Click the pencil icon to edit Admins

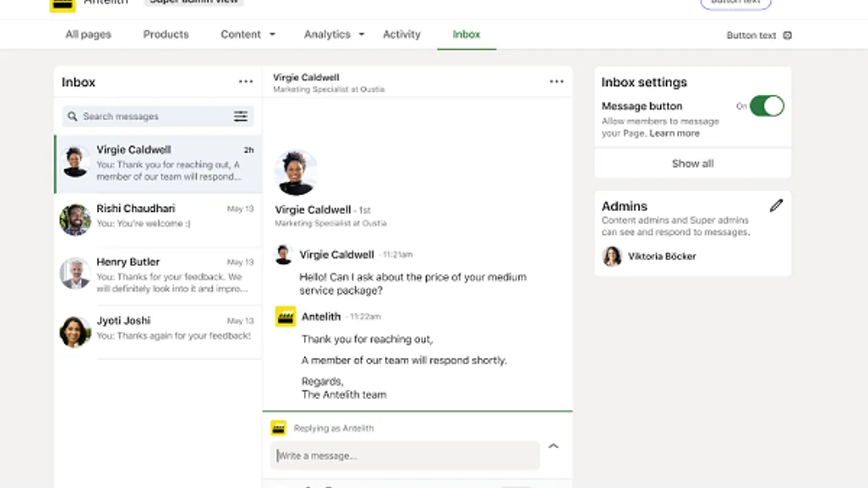pyautogui.click(x=776, y=206)
